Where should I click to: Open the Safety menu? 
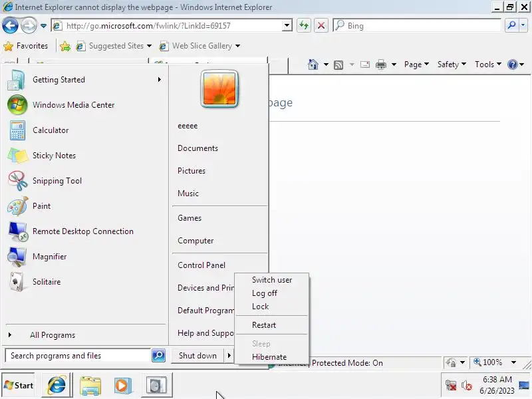(x=452, y=64)
